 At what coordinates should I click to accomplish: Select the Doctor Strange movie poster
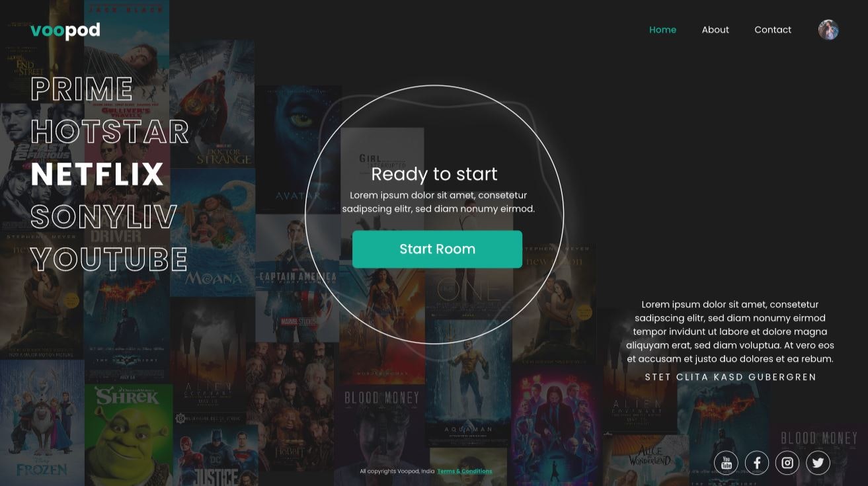212,104
